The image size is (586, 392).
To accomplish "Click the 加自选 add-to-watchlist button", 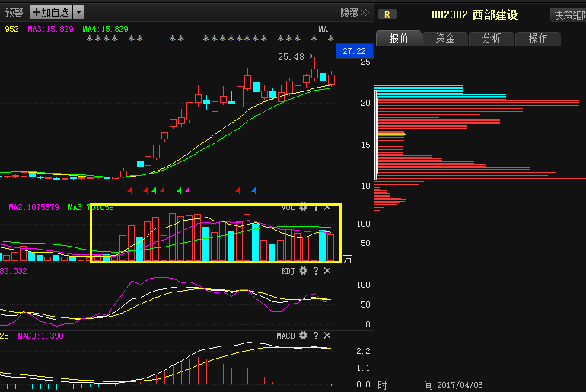I will pos(51,12).
